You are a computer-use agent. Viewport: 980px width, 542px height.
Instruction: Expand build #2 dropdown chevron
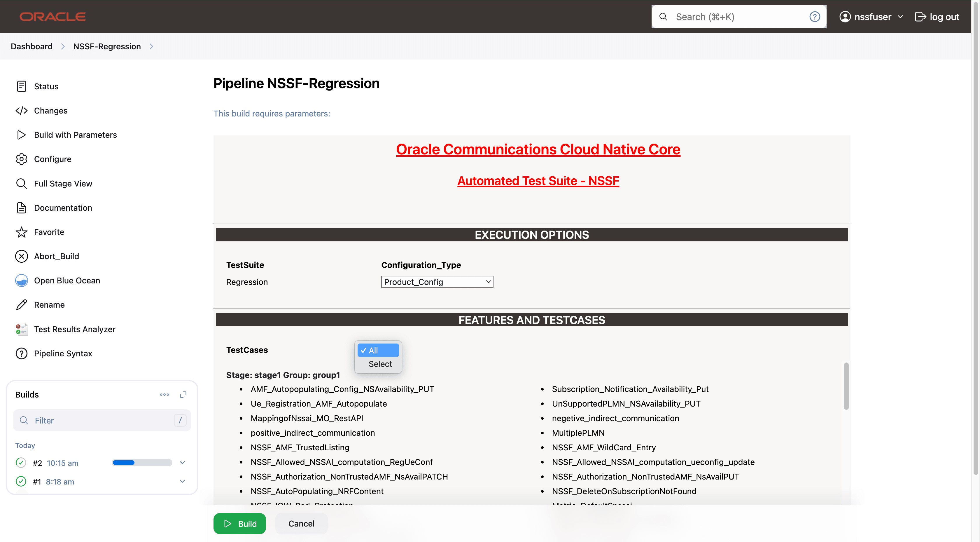182,463
